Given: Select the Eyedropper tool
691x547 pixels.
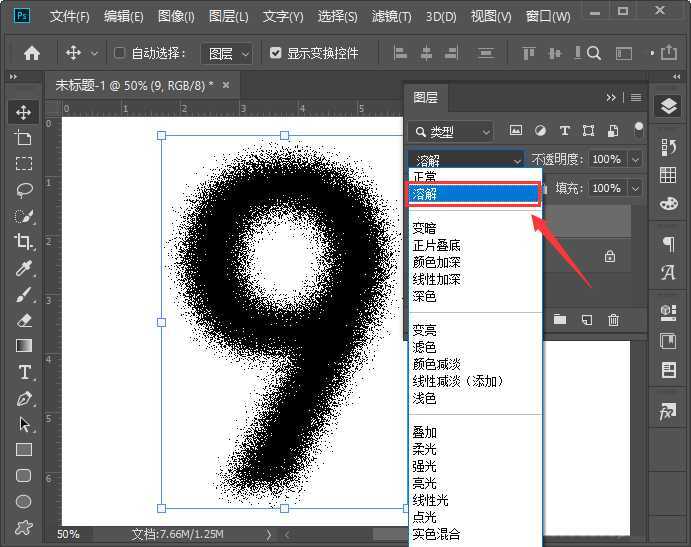Looking at the screenshot, I should pos(24,268).
